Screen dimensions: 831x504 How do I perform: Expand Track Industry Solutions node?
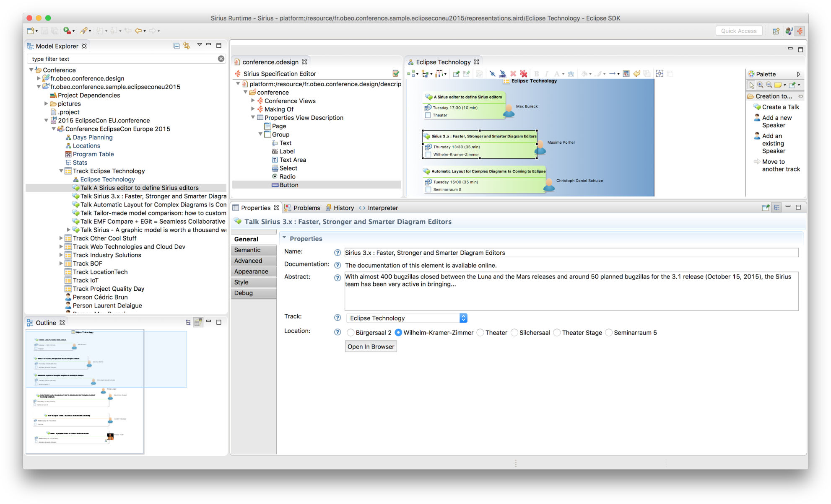pos(61,255)
